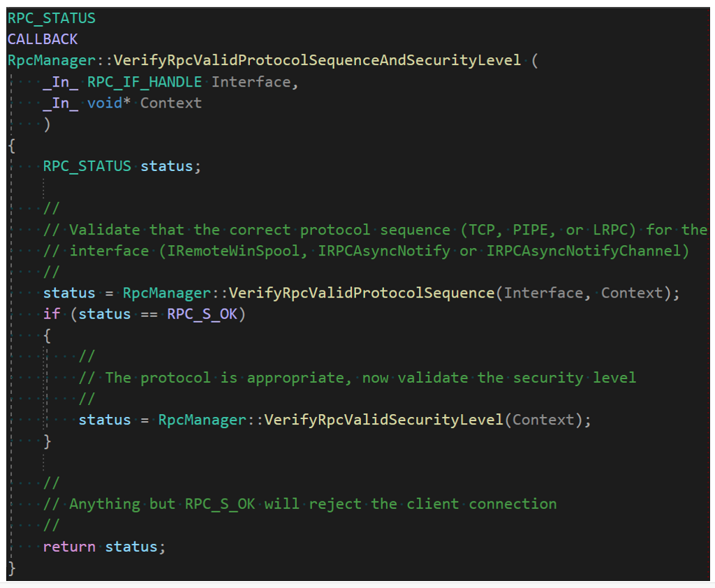Click the 'Anything but RPC_S_OK' comment line
The width and height of the screenshot is (715, 588).
(312, 504)
